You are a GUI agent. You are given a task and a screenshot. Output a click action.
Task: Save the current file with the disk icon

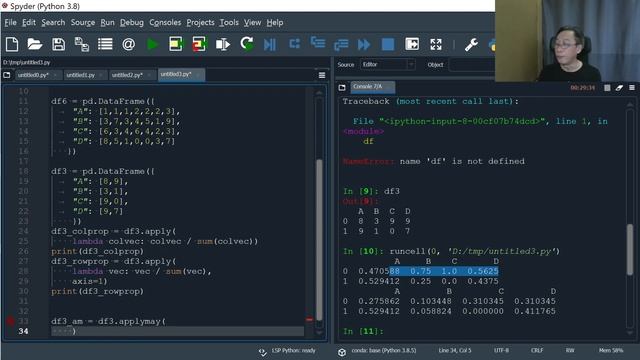[58, 44]
